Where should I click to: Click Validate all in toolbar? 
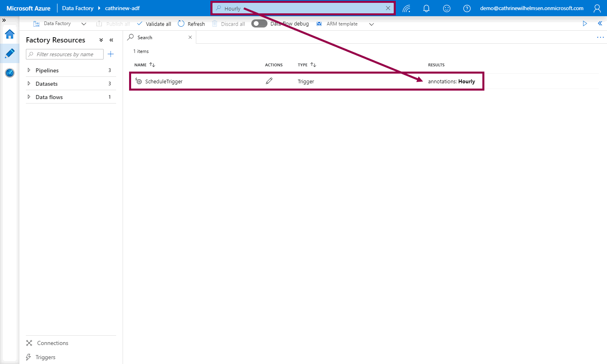tap(154, 24)
